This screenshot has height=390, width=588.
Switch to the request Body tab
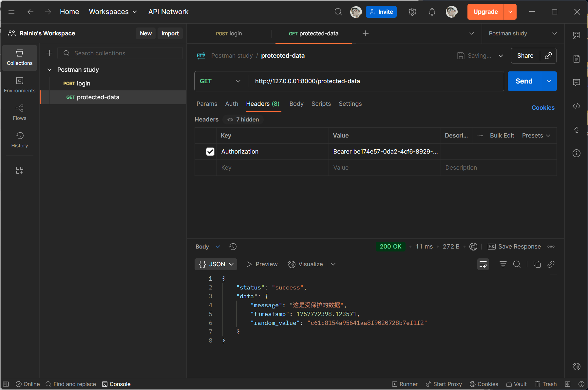pos(296,104)
